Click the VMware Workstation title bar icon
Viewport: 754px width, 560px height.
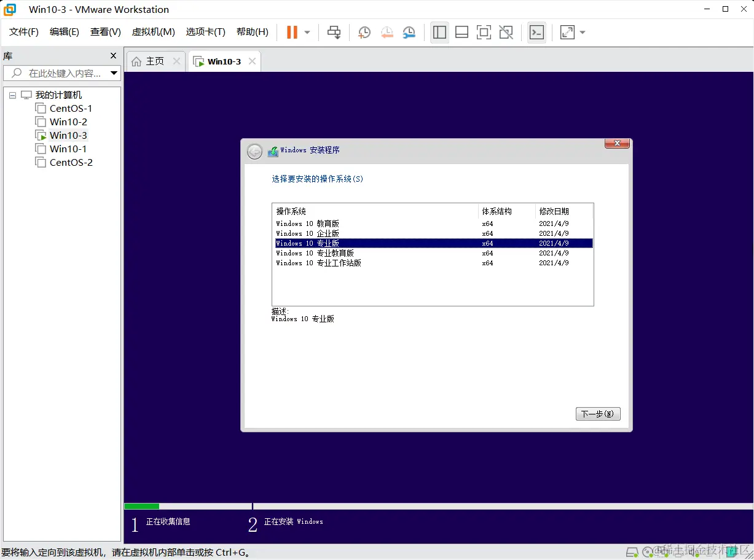10,9
